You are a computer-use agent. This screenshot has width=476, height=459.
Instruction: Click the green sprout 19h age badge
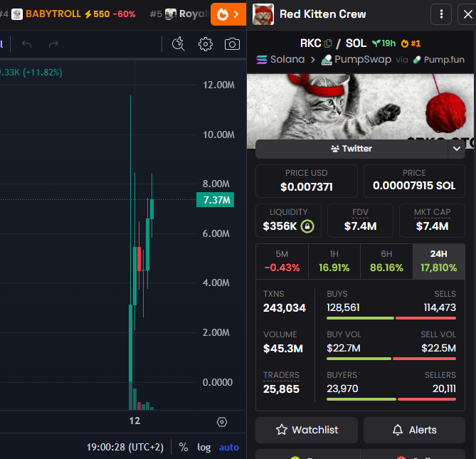(384, 43)
